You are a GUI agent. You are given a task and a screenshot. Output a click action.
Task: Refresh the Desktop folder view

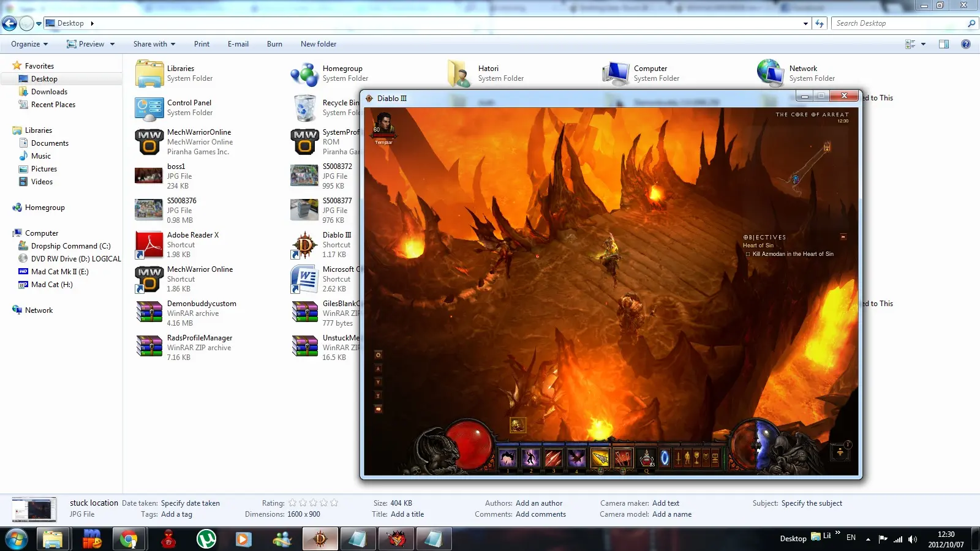(x=820, y=23)
